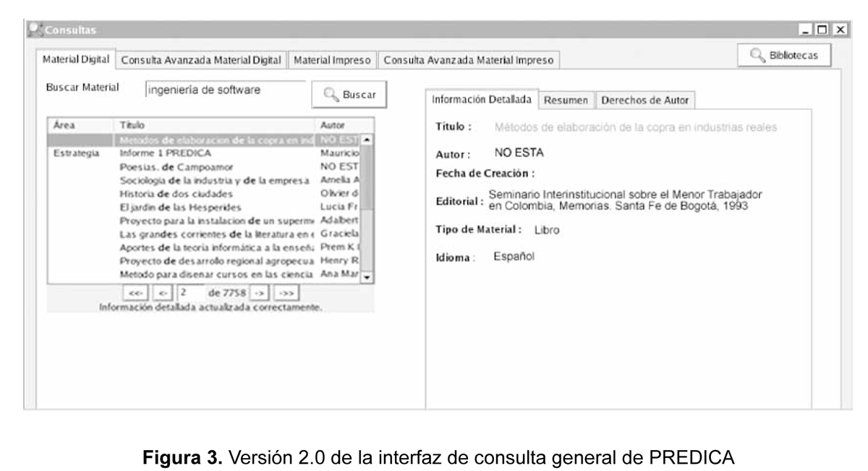Click the Buscar search button
868x471 pixels.
(x=349, y=95)
